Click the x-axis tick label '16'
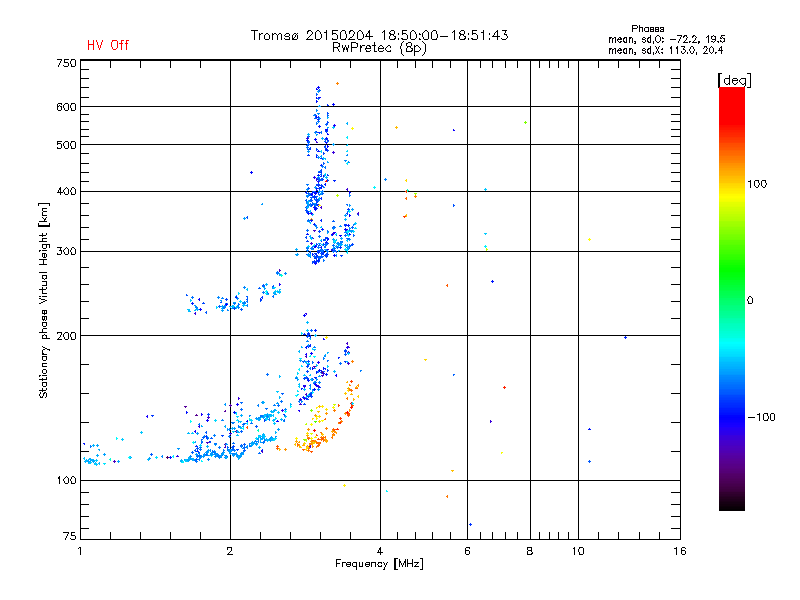The image size is (800, 600). pos(679,551)
